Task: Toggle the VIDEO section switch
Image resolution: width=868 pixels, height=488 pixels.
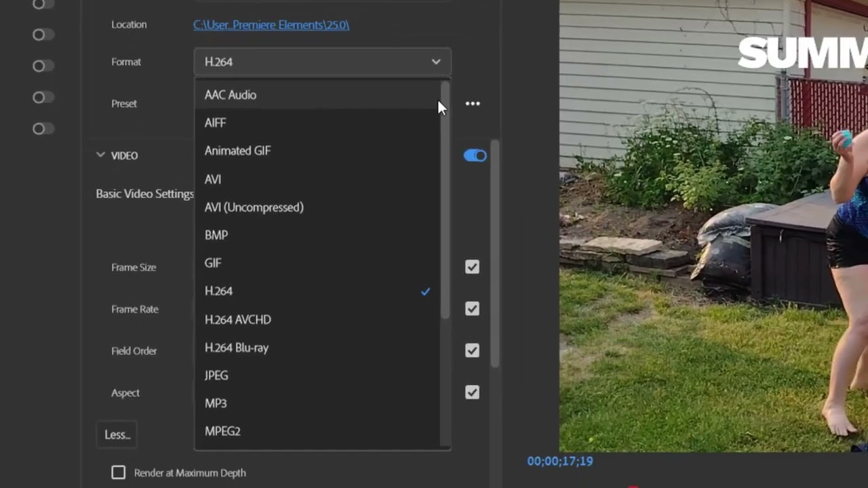Action: tap(475, 156)
